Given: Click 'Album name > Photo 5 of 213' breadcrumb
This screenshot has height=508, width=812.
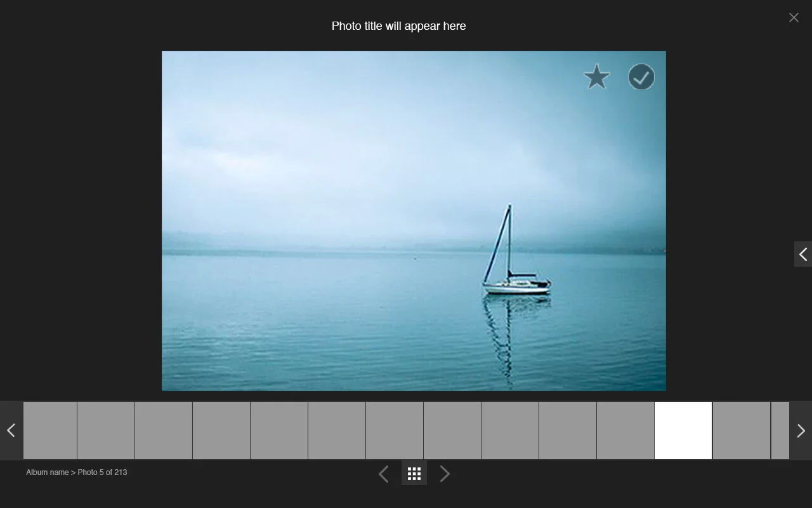Looking at the screenshot, I should click(x=77, y=472).
